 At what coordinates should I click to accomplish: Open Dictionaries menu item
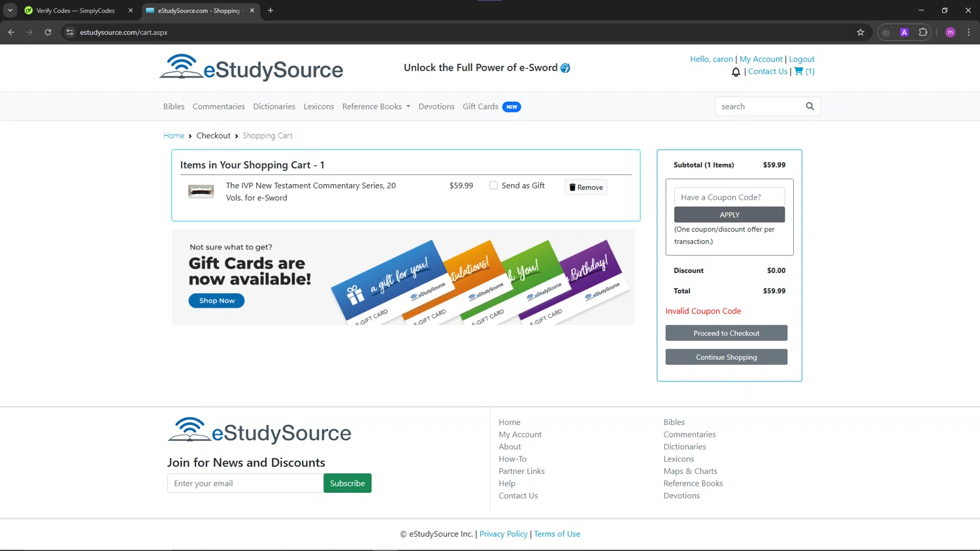click(274, 106)
